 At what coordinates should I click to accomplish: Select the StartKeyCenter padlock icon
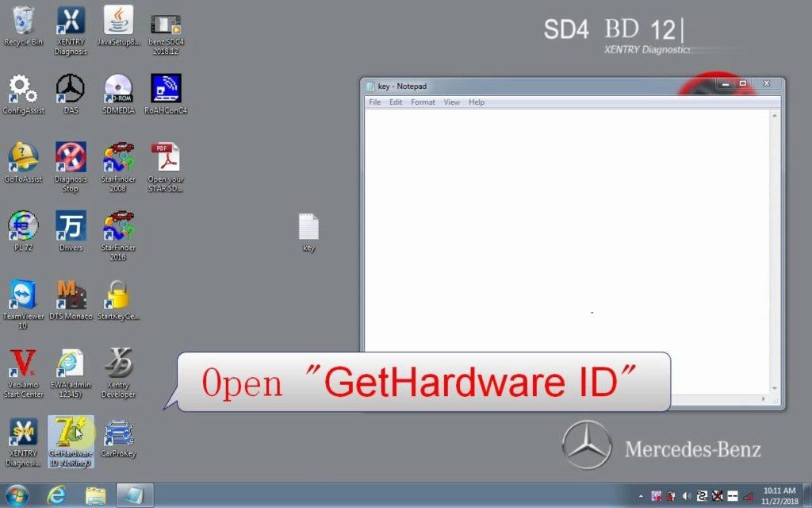(118, 300)
